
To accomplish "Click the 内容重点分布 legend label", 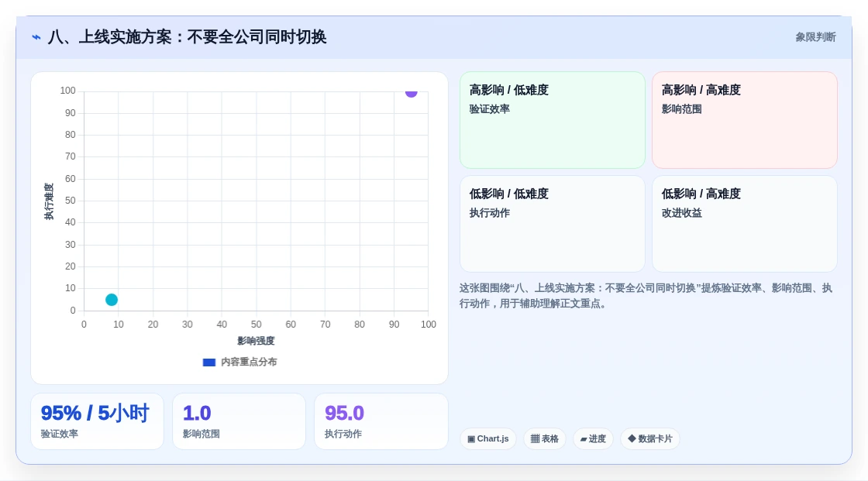I will click(x=249, y=362).
